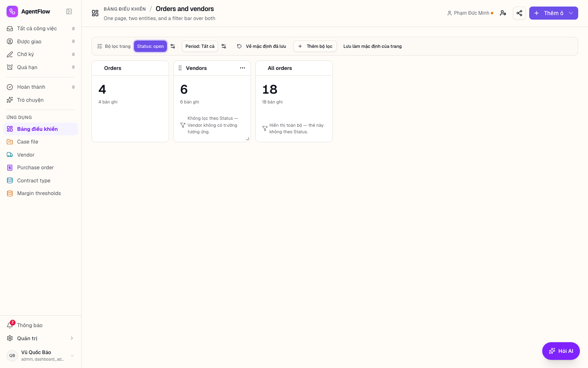Open Contract type app
Image resolution: width=588 pixels, height=368 pixels.
coord(41,180)
